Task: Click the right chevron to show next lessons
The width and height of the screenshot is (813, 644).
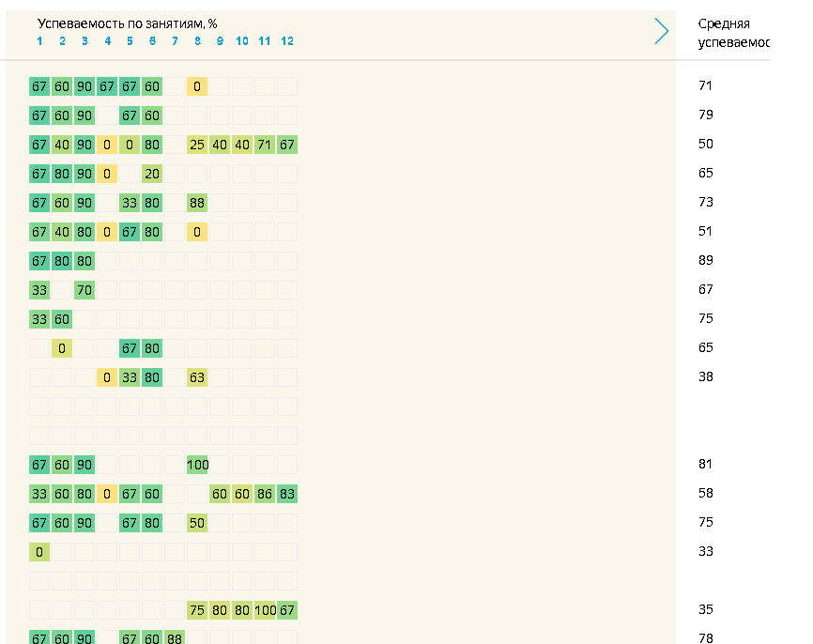Action: (661, 31)
